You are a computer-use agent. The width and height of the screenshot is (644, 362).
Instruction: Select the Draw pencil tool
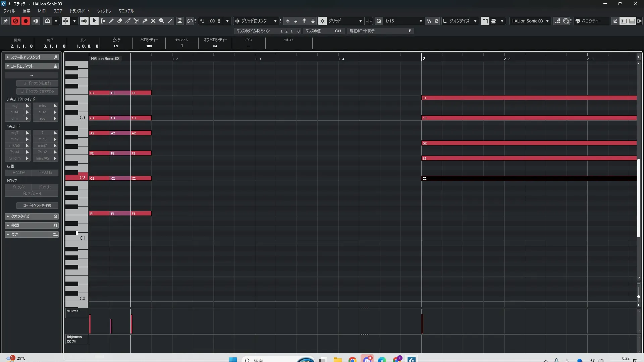[111, 21]
